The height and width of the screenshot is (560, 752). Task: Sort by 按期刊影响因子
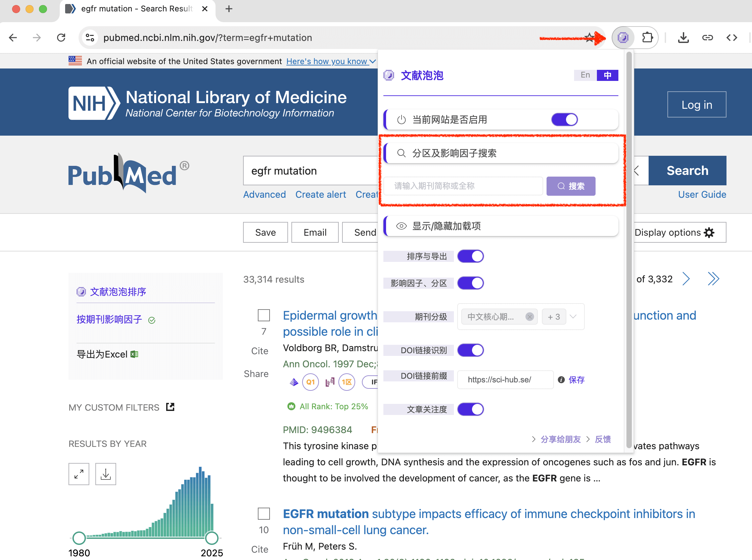[109, 319]
